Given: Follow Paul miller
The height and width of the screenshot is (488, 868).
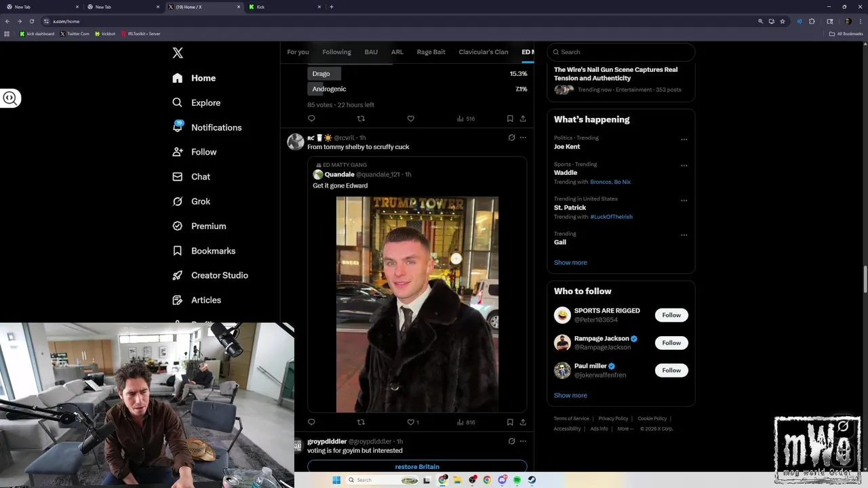Looking at the screenshot, I should tap(671, 370).
